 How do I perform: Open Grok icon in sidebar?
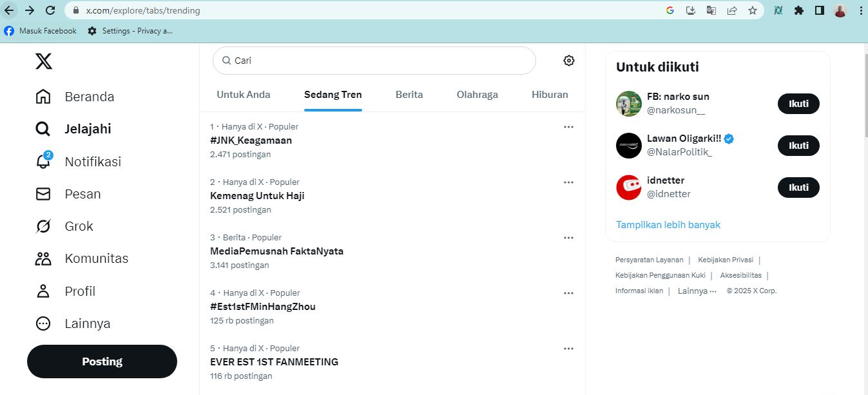pos(43,226)
